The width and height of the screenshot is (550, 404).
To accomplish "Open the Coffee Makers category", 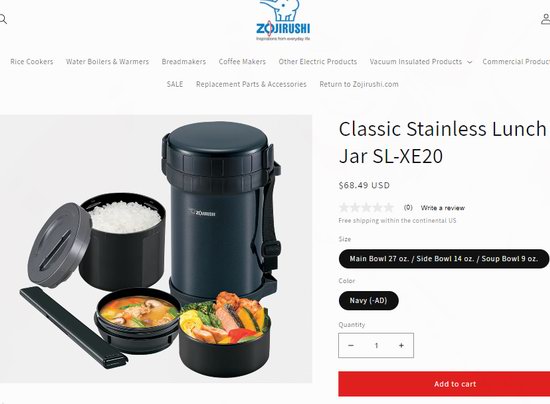I will pos(242,62).
